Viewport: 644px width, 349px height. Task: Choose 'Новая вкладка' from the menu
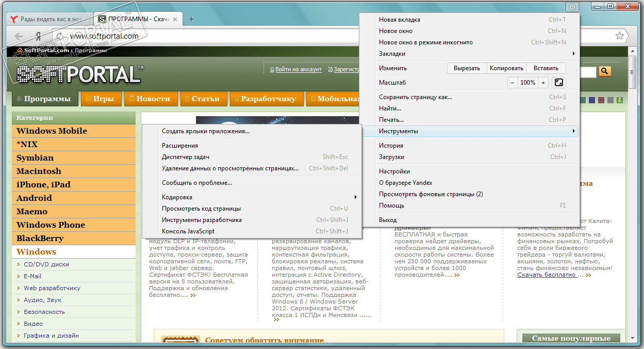pos(469,20)
